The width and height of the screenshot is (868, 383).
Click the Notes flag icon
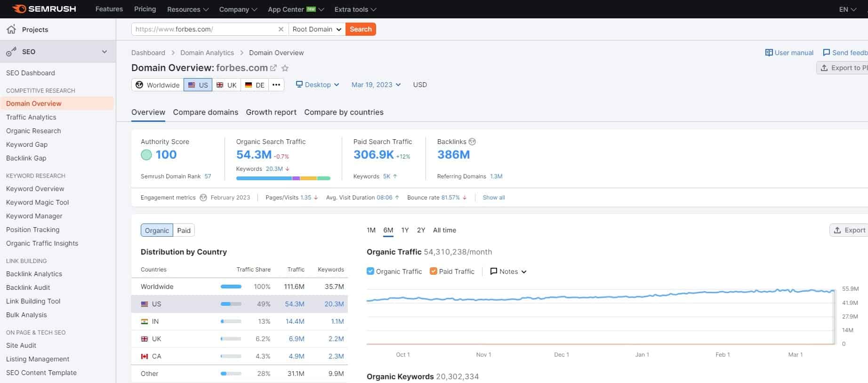(x=493, y=271)
